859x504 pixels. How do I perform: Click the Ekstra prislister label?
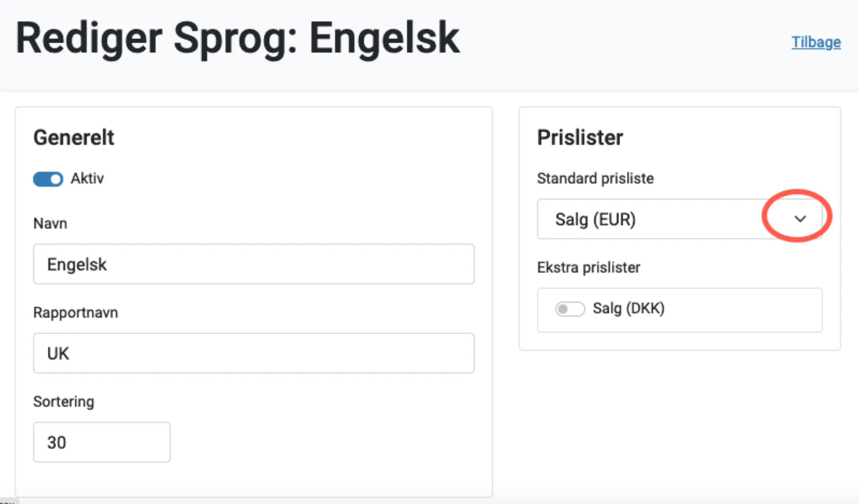(588, 267)
